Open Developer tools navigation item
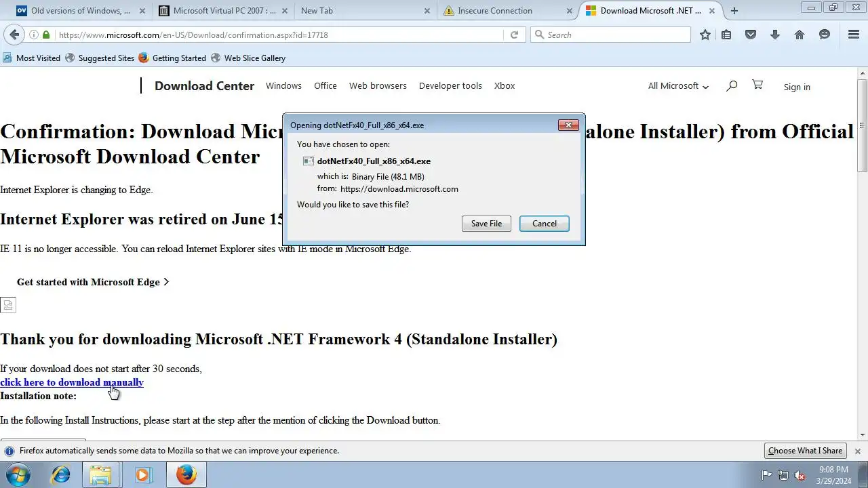 tap(450, 85)
